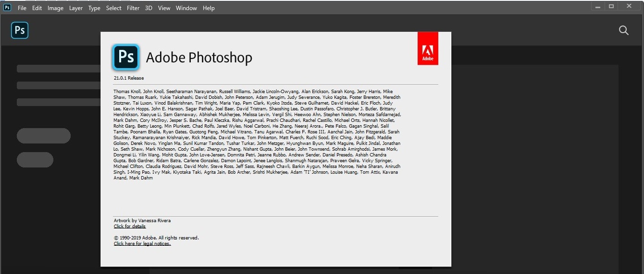Minimize the Photoshop window

[x=597, y=6]
